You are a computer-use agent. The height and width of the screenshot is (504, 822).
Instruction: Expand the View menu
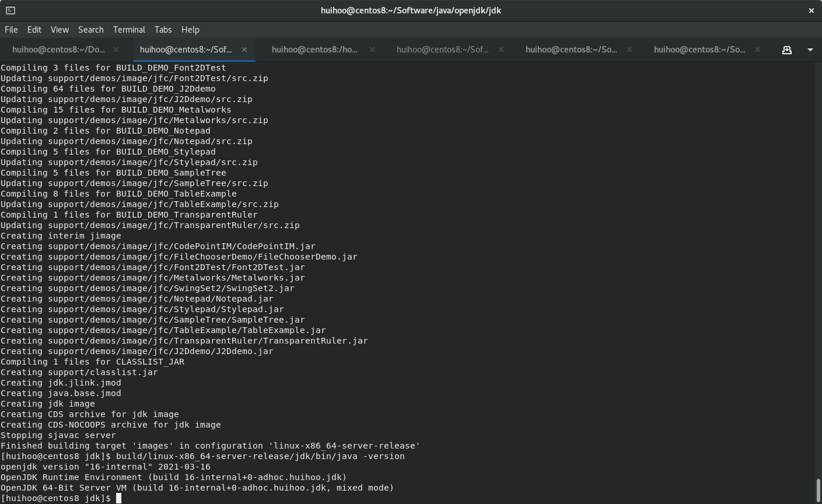point(60,29)
